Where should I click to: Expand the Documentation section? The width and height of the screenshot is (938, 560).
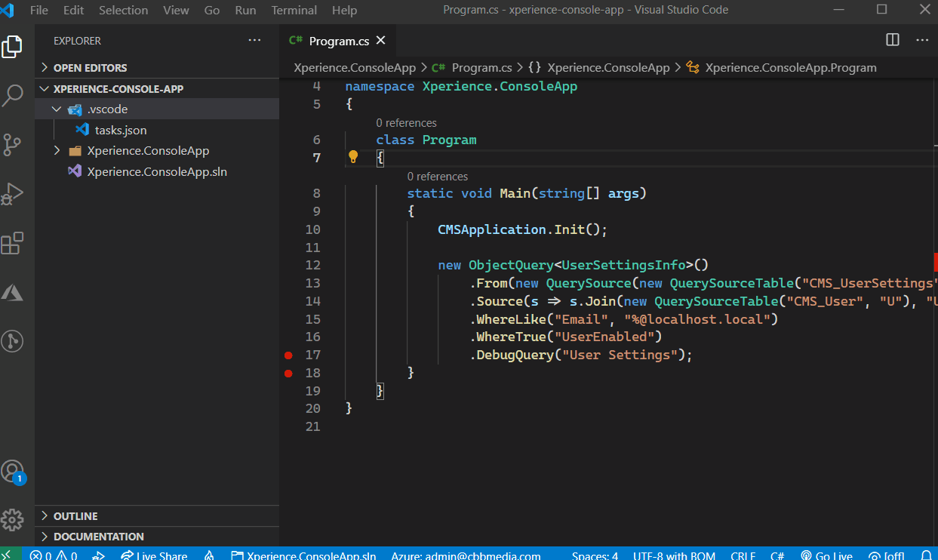[x=157, y=537]
